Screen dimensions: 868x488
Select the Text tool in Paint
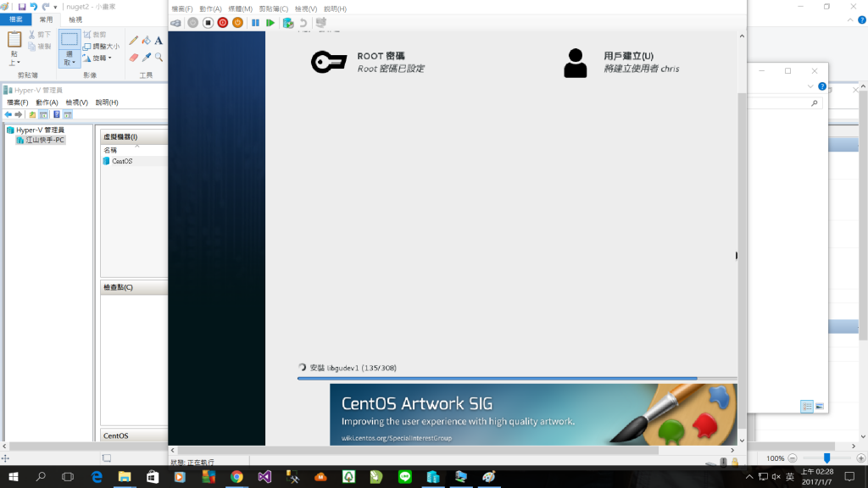point(159,41)
